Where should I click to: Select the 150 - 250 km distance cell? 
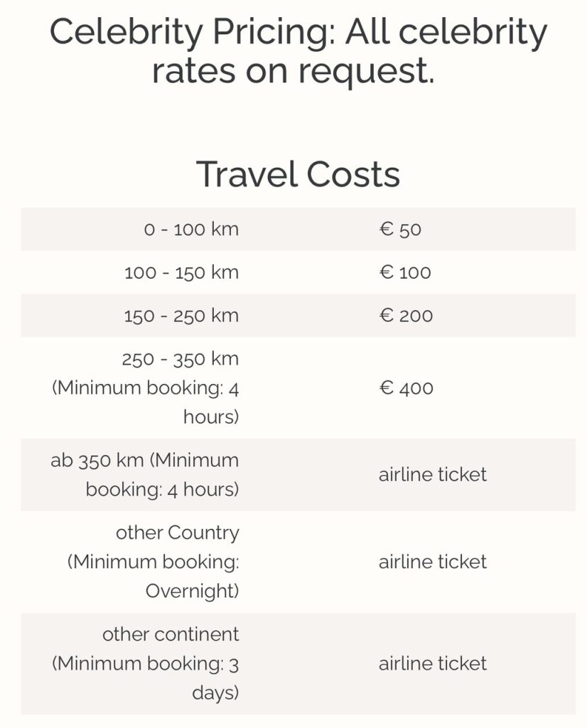pyautogui.click(x=181, y=316)
